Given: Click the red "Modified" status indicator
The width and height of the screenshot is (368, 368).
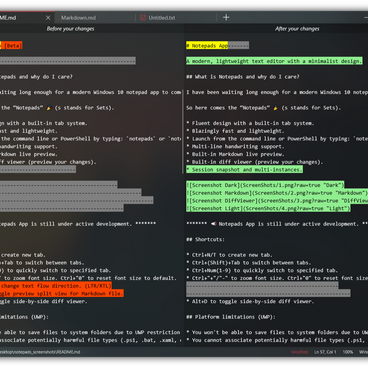Looking at the screenshot, I should (x=300, y=352).
